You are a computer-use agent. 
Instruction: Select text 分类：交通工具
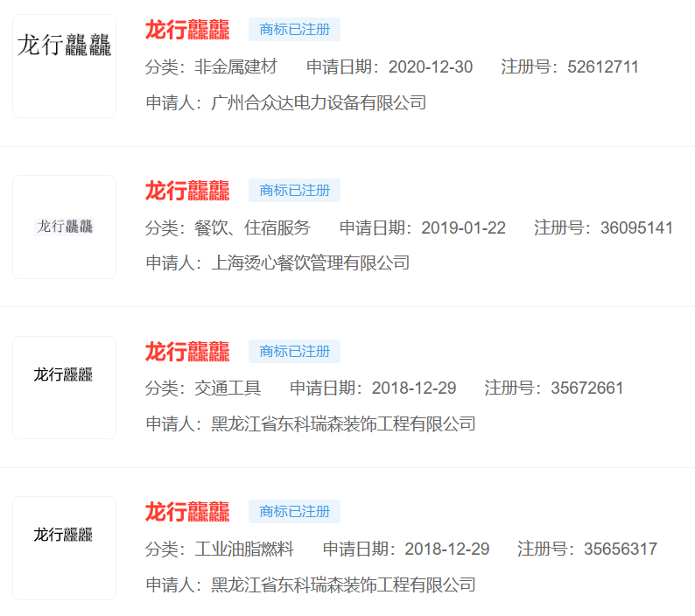(x=203, y=388)
